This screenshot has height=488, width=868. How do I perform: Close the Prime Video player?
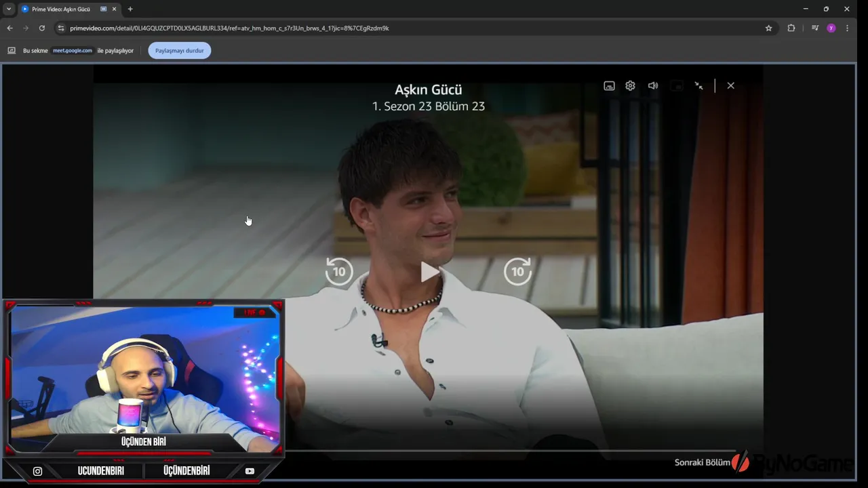(x=730, y=86)
